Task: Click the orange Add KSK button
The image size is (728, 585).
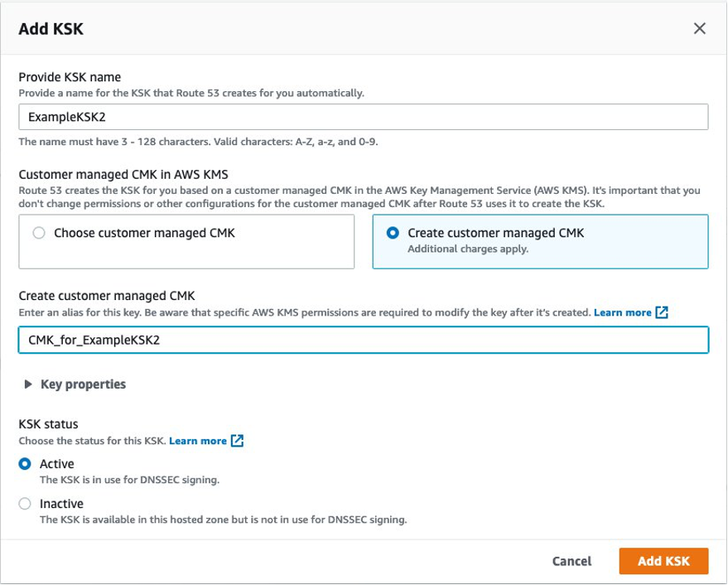Action: coord(663,561)
